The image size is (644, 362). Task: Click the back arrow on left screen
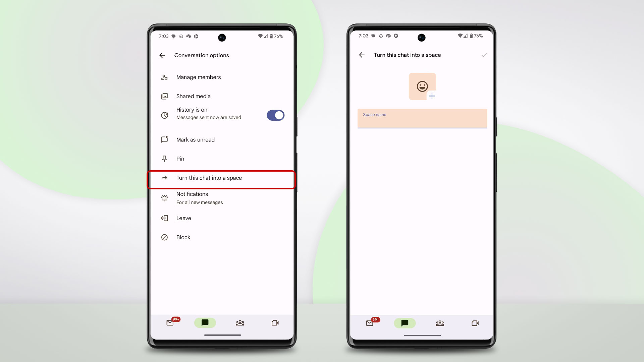pyautogui.click(x=162, y=55)
